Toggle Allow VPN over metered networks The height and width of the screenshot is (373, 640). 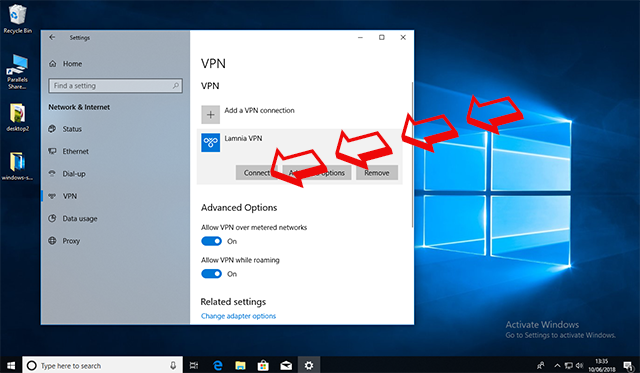pyautogui.click(x=211, y=241)
